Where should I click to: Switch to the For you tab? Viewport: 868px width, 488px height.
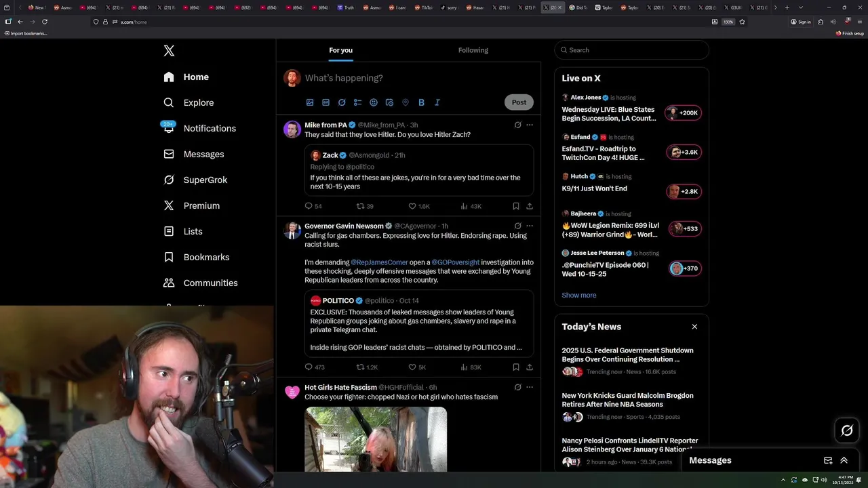[x=340, y=50]
